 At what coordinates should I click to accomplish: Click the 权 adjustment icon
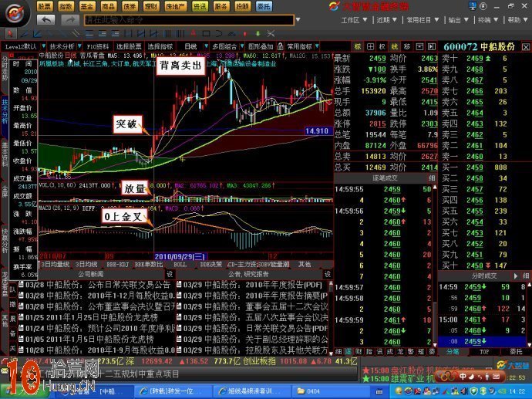click(382, 46)
